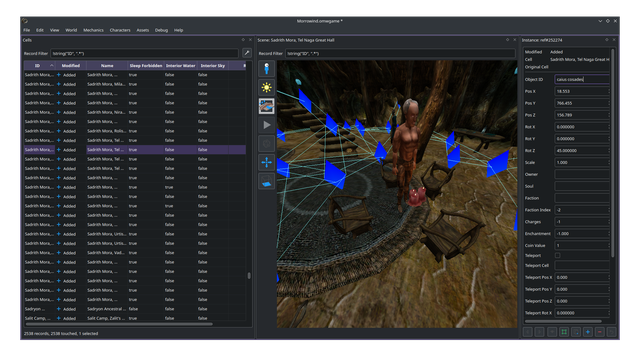The height and width of the screenshot is (364, 640).
Task: Float the Scene panel using its diamond icon
Action: pos(507,40)
